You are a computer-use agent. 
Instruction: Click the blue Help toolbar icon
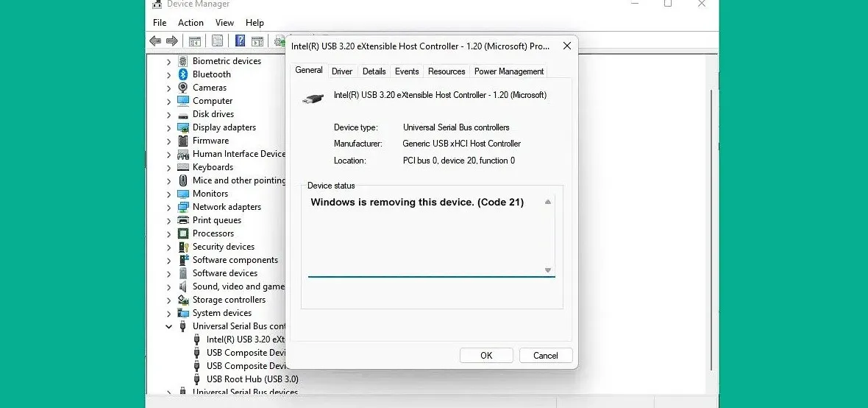[x=240, y=41]
